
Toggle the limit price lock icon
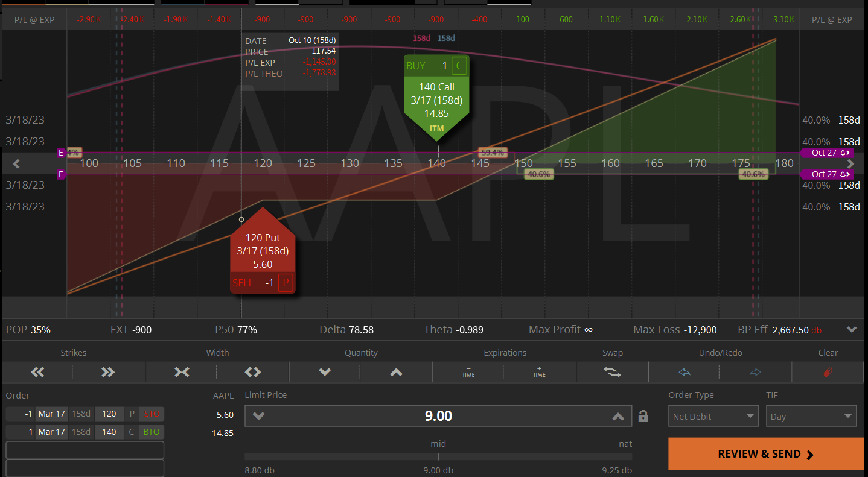tap(643, 416)
